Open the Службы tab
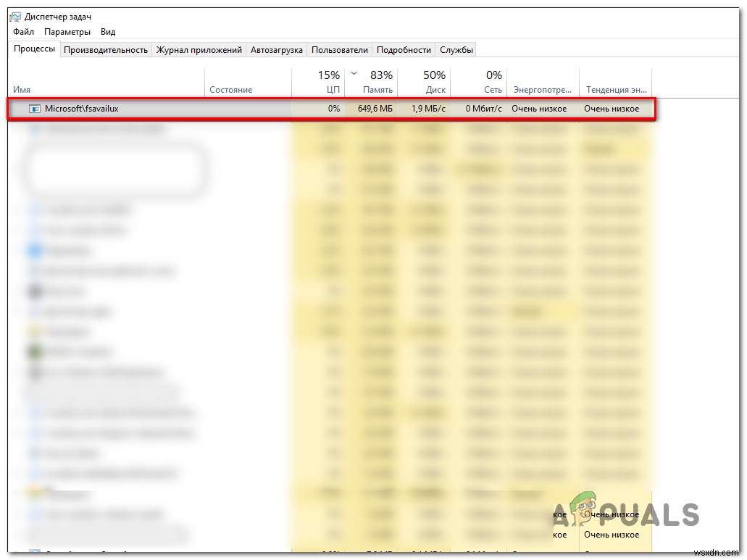 455,49
